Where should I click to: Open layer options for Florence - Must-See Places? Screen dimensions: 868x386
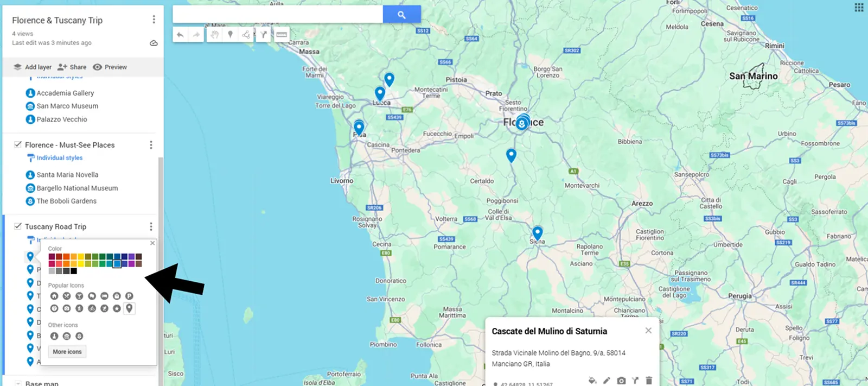[151, 145]
